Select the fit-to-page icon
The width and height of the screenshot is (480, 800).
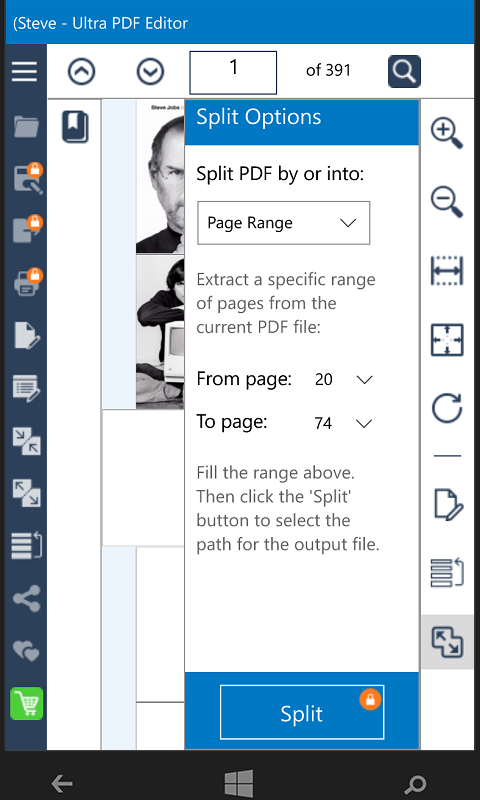447,340
